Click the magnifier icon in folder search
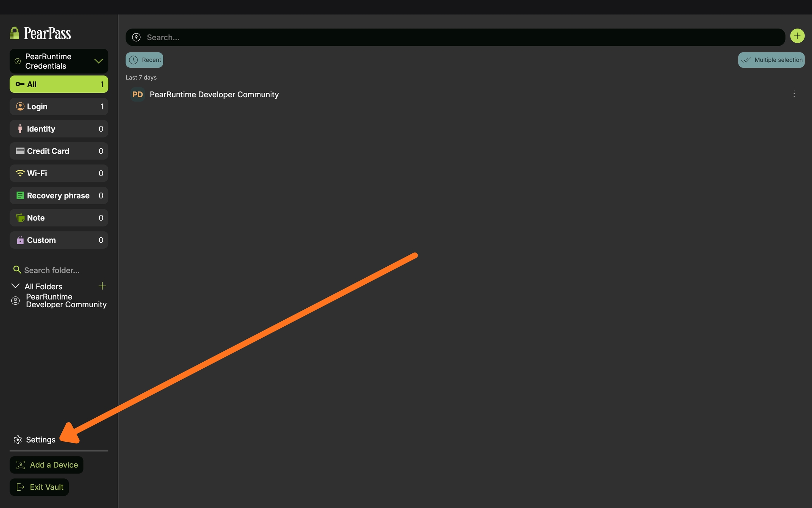812x508 pixels. (17, 270)
